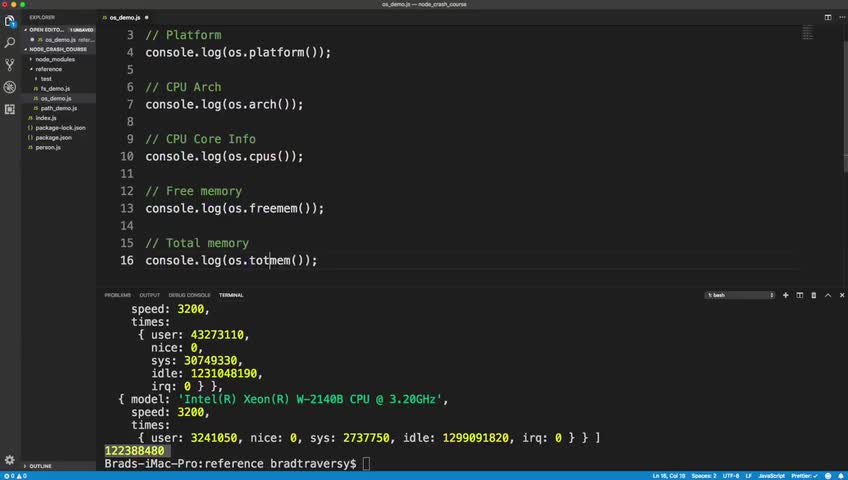This screenshot has width=848, height=480.
Task: Close the terminal panel
Action: pyautogui.click(x=842, y=295)
